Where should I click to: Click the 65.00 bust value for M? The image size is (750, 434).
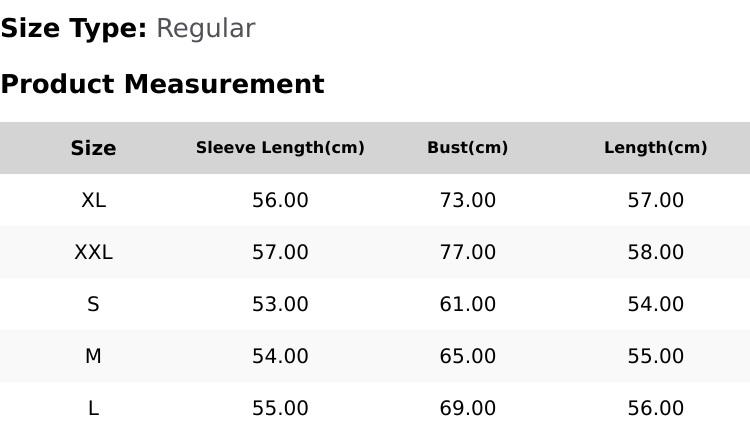click(x=468, y=356)
